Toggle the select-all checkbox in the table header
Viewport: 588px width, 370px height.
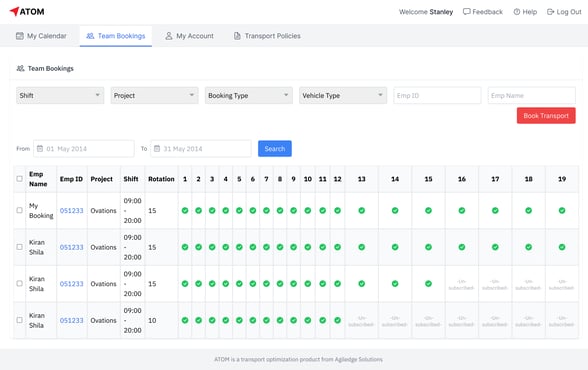pyautogui.click(x=20, y=179)
